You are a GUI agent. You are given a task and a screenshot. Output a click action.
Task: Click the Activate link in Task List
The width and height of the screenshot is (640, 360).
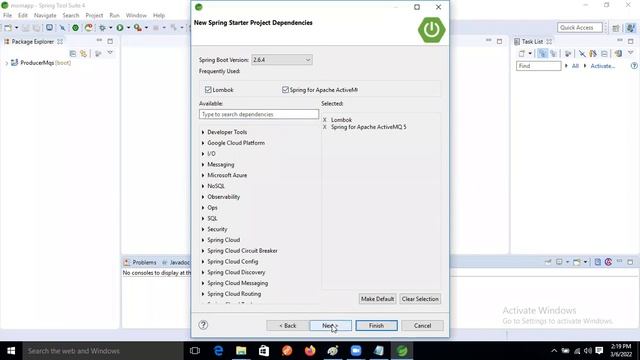602,66
